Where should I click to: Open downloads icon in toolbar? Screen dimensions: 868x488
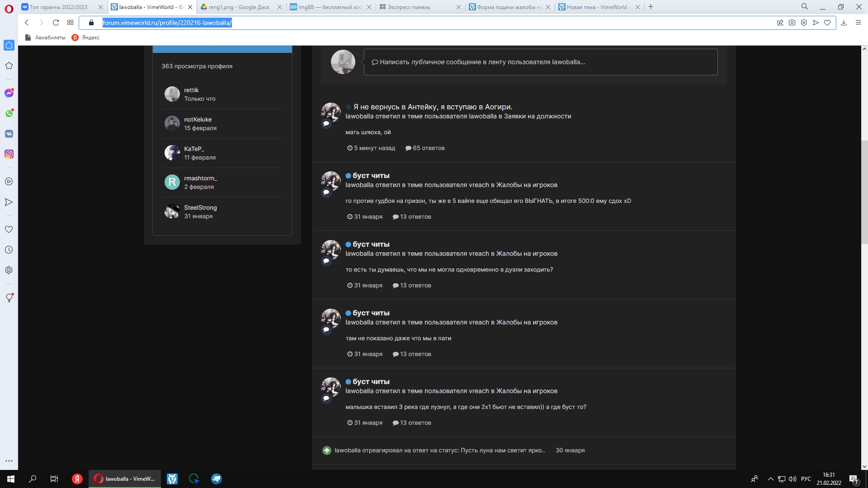click(x=844, y=23)
